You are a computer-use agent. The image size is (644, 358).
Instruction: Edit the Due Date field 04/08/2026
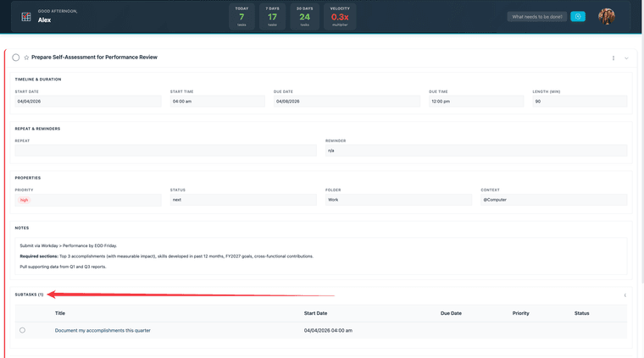point(347,102)
